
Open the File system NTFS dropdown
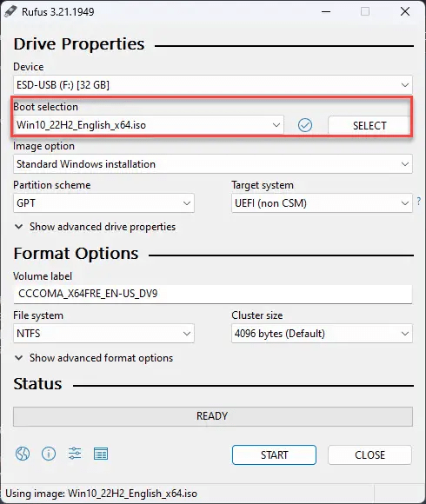[103, 334]
